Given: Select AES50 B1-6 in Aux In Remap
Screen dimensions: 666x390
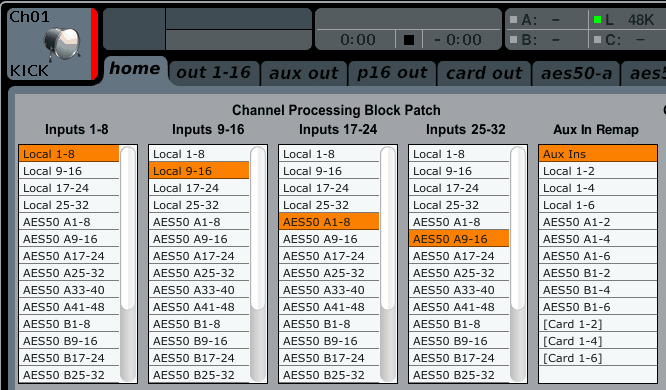Looking at the screenshot, I should 598,307.
